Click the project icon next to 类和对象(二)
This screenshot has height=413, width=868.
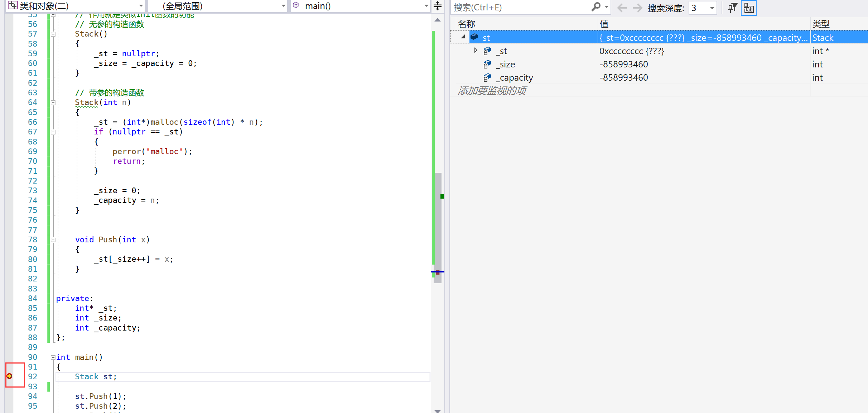click(x=13, y=5)
